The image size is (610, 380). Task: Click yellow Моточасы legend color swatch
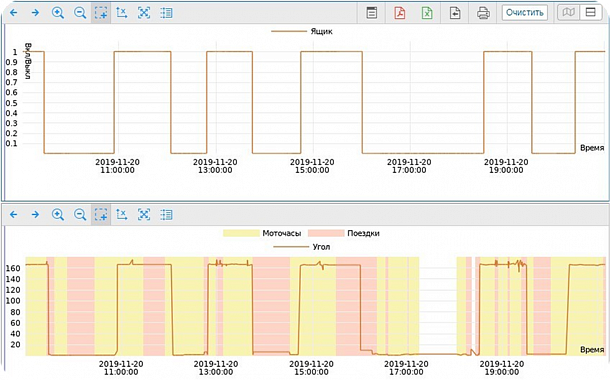(x=241, y=233)
